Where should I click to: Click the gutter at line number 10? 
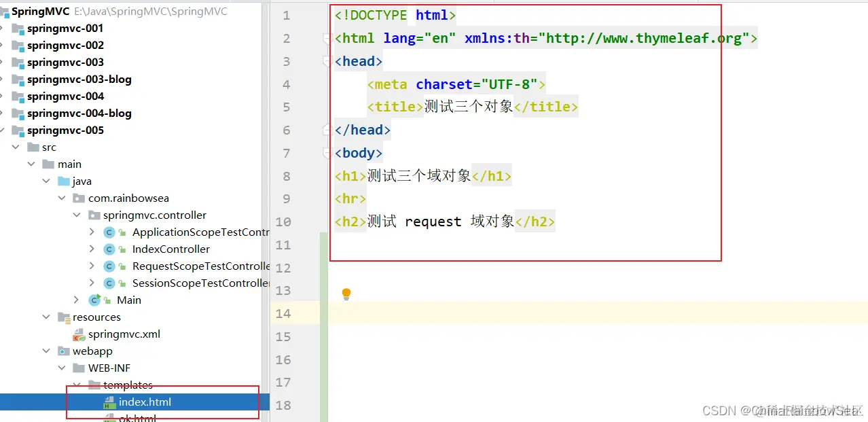pyautogui.click(x=283, y=222)
